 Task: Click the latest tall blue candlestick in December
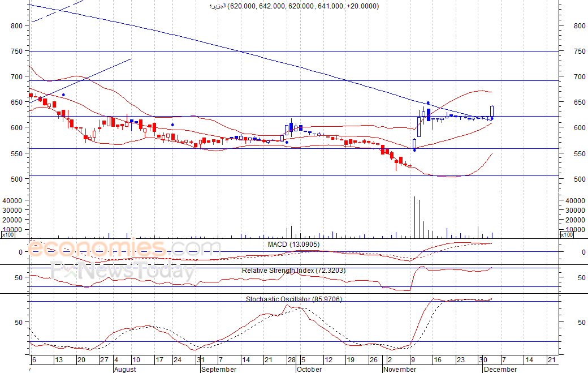pos(492,113)
